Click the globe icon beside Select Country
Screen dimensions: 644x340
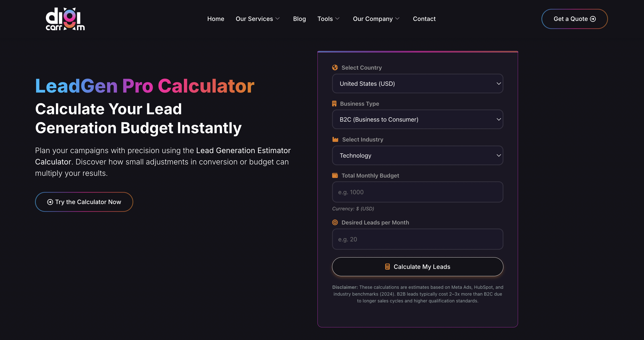point(335,68)
